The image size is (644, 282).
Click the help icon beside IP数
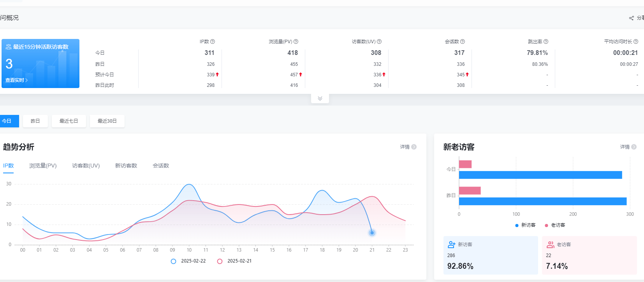(x=213, y=42)
